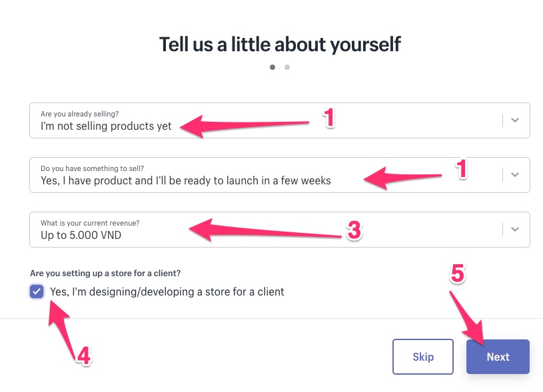Click 'Tell us a little about yourself' heading
This screenshot has height=392, width=543.
coord(280,44)
